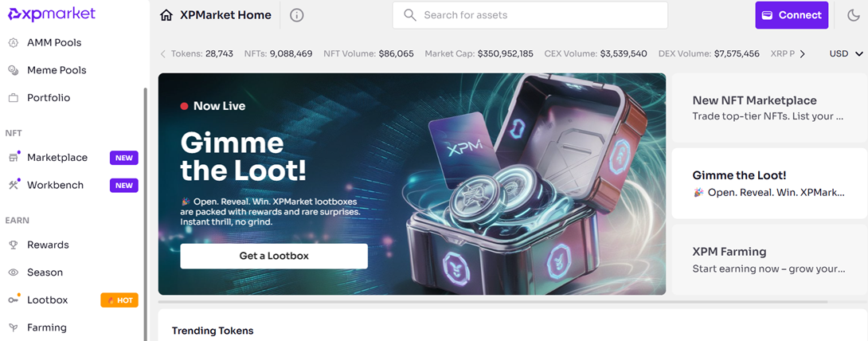
Task: Select the XPM Farming promo card
Action: (x=770, y=260)
